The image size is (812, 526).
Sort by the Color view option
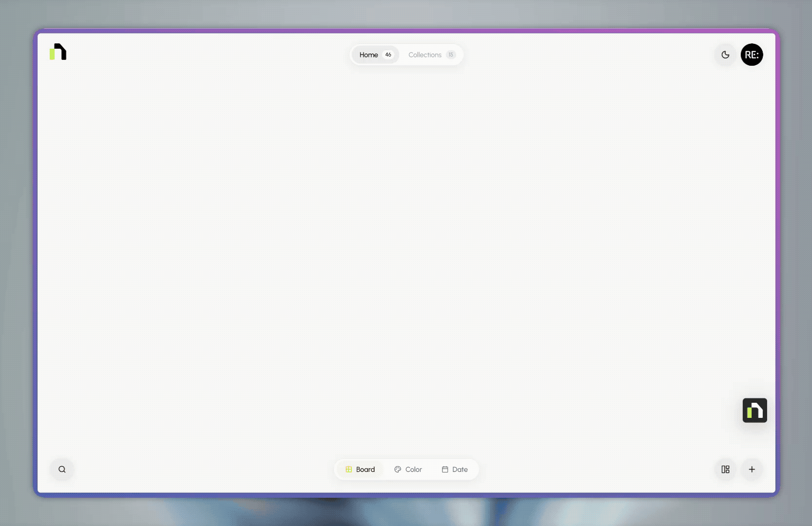pos(408,470)
